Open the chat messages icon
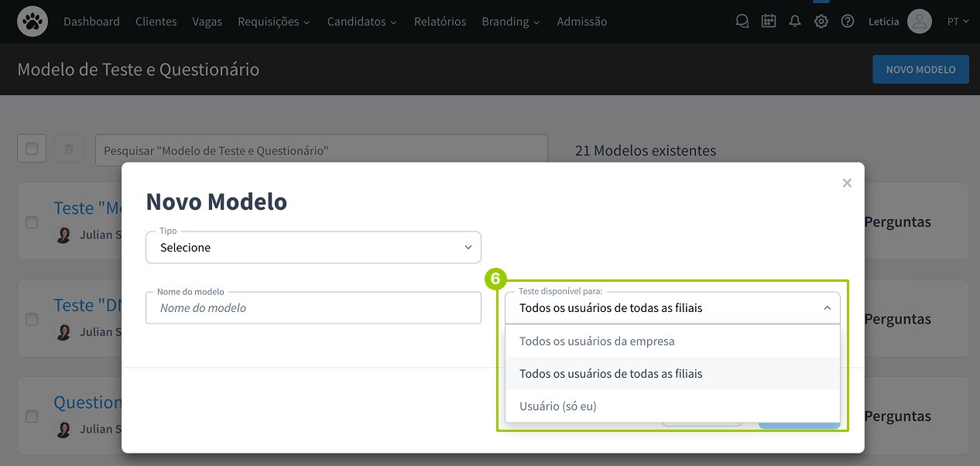The image size is (980, 466). (x=742, y=22)
